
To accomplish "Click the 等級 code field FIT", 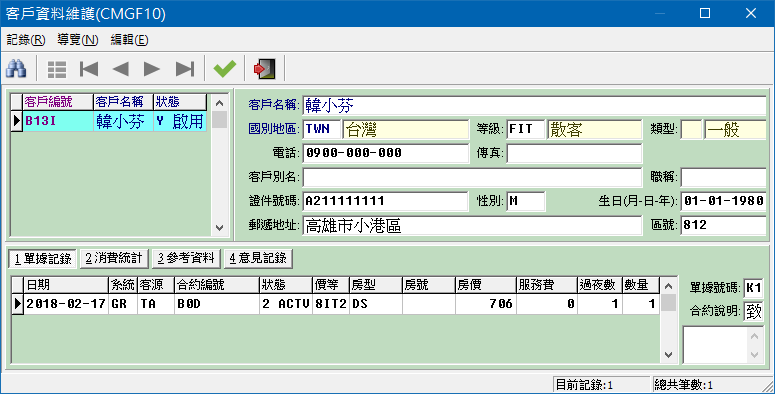I will coord(525,129).
